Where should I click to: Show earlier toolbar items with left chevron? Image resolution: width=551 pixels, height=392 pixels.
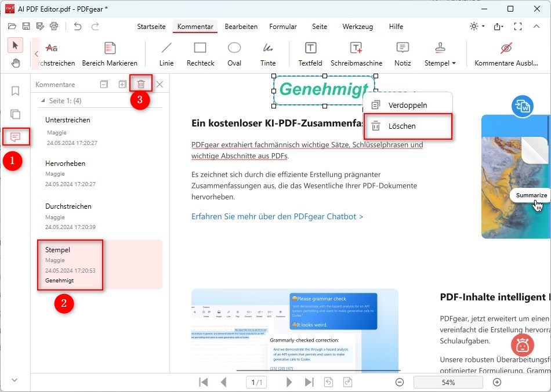click(36, 54)
